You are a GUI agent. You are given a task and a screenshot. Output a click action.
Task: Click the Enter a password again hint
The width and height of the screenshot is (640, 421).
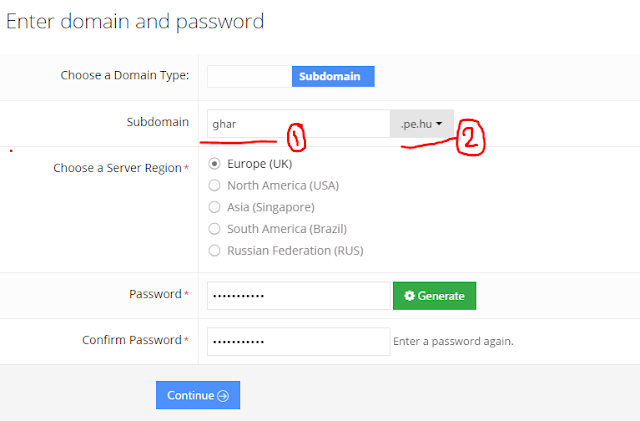(454, 342)
